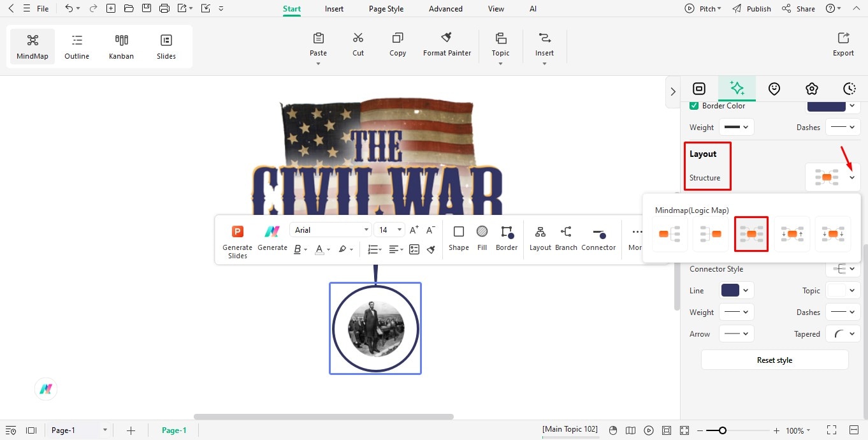Open Border options in the floating toolbar
868x440 pixels.
coord(507,238)
